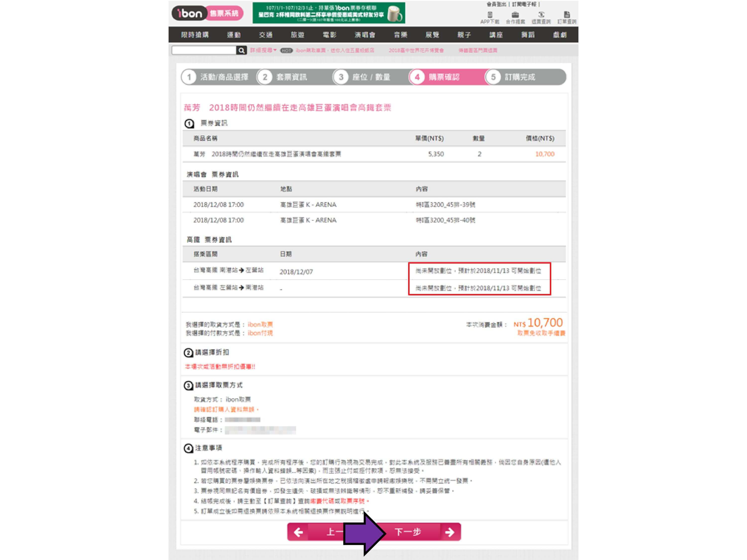The width and height of the screenshot is (747, 560).
Task: Click the left arrow on 上一步
Action: [299, 532]
